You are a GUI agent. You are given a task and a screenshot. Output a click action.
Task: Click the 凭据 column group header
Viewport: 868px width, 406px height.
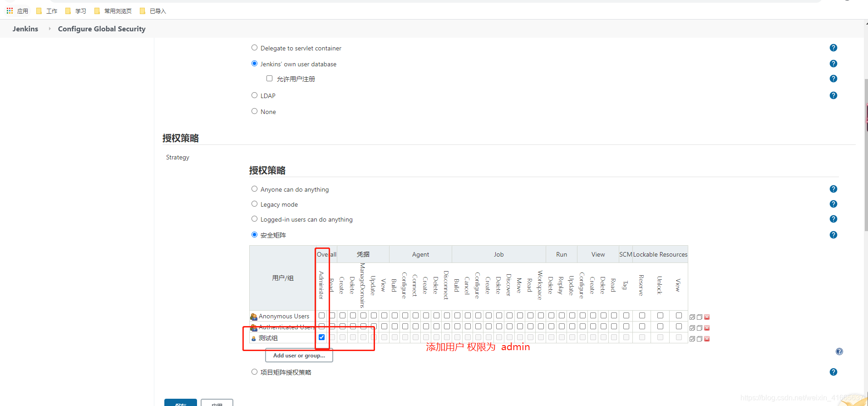363,254
